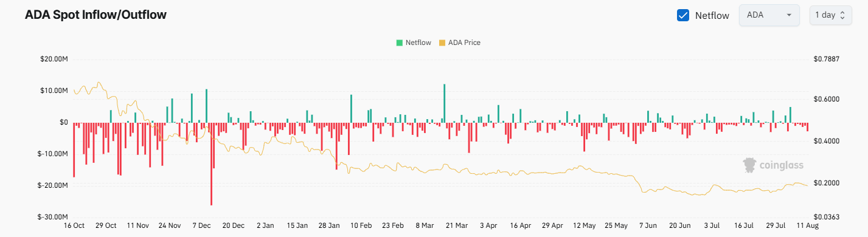Toggle the yellow ADA Price legend swatch
Image resolution: width=868 pixels, height=237 pixels.
click(442, 43)
